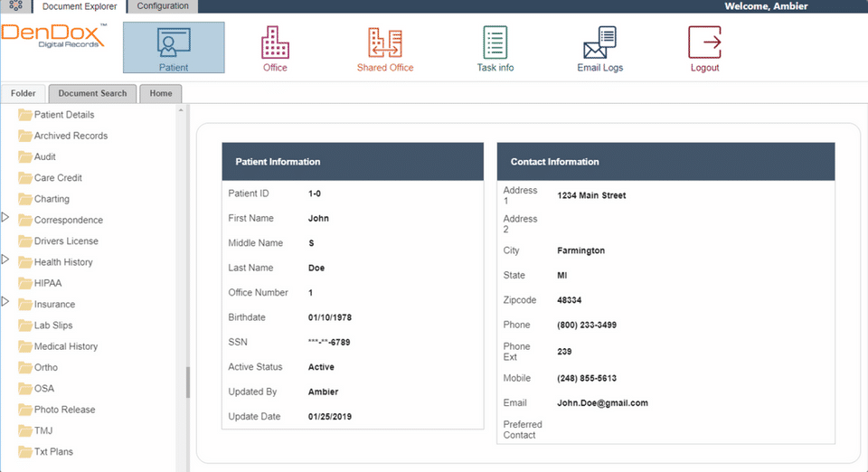Click the mobile number (248) 855-5613
Viewport: 868px width, 472px height.
click(587, 378)
